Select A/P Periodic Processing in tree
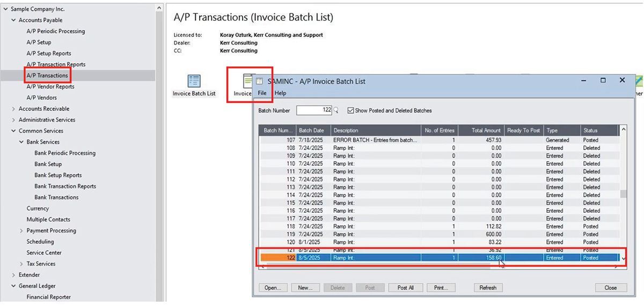Image resolution: width=644 pixels, height=306 pixels. click(56, 31)
